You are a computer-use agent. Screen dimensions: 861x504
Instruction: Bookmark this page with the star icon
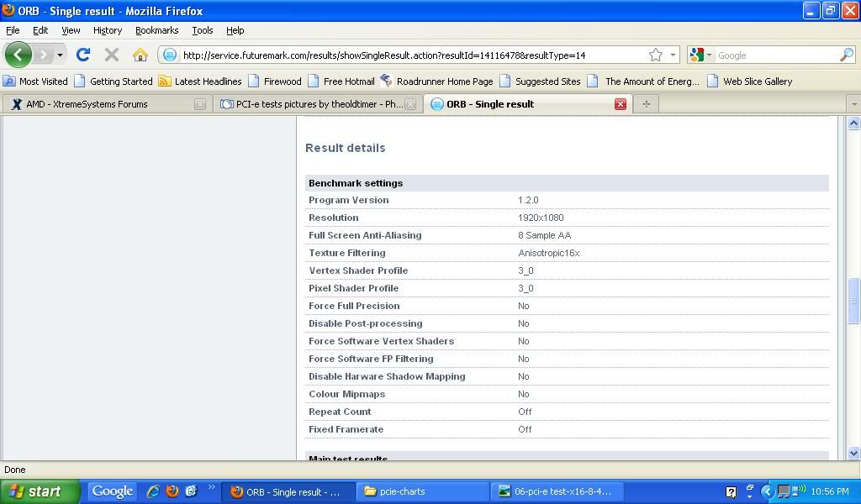pyautogui.click(x=656, y=55)
